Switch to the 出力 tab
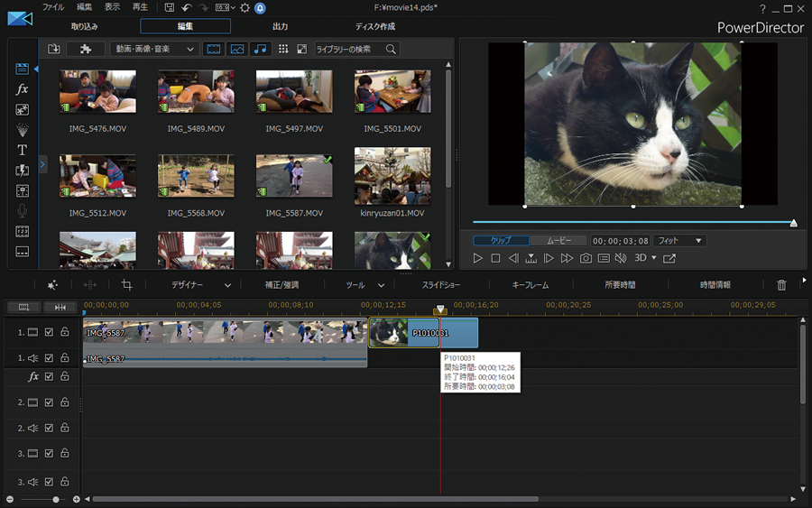This screenshot has width=812, height=508. coord(281,27)
